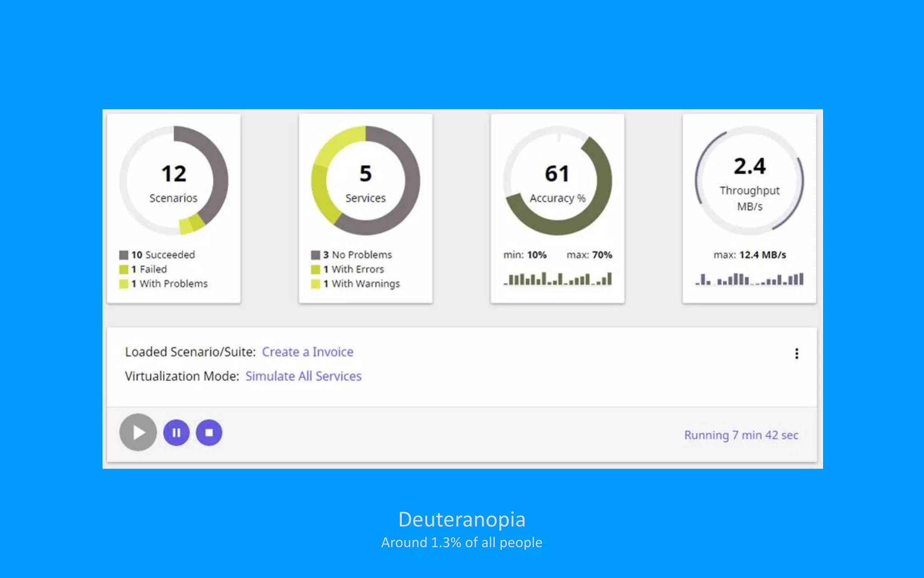Click the With Problems legend swatch

coord(124,284)
